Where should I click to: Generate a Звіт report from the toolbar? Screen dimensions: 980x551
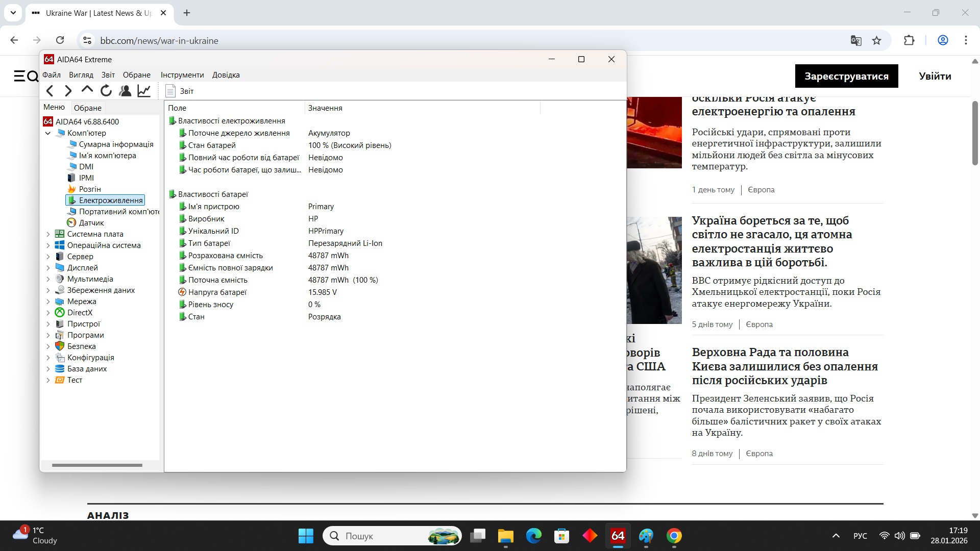179,91
